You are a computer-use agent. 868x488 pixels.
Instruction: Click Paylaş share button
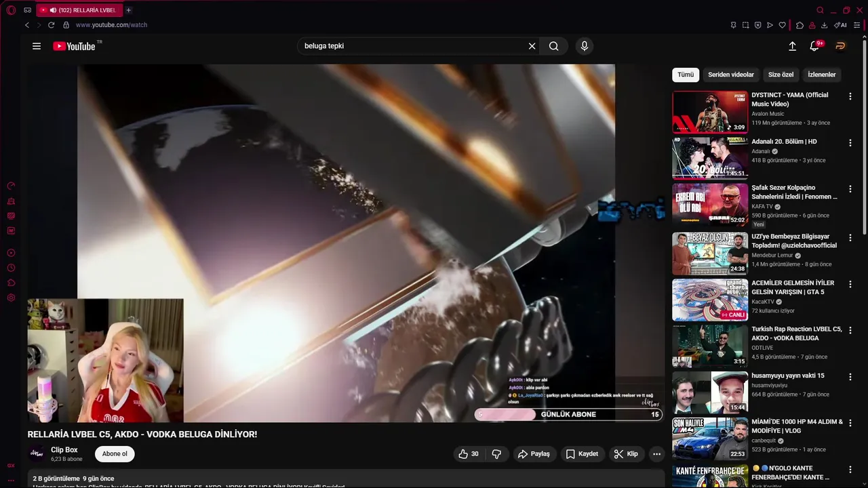(x=534, y=454)
